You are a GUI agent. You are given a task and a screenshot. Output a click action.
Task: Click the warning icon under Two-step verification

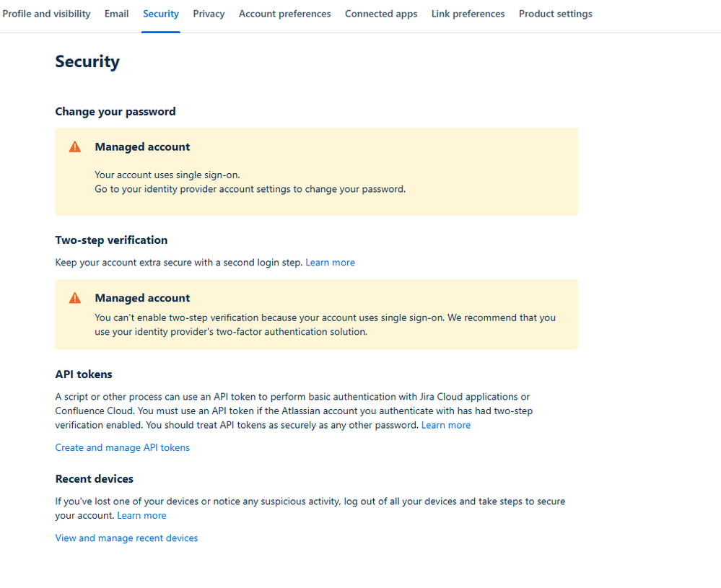[x=75, y=298]
